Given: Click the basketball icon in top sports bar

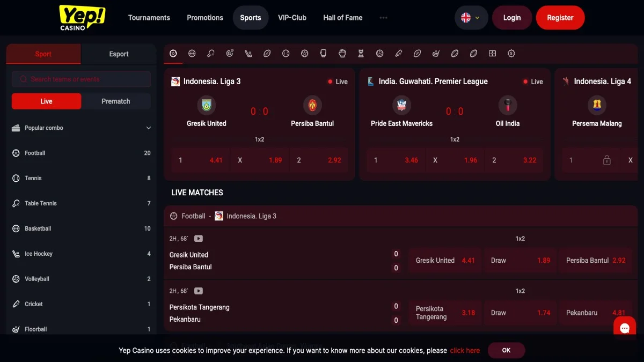Looking at the screenshot, I should [x=192, y=54].
